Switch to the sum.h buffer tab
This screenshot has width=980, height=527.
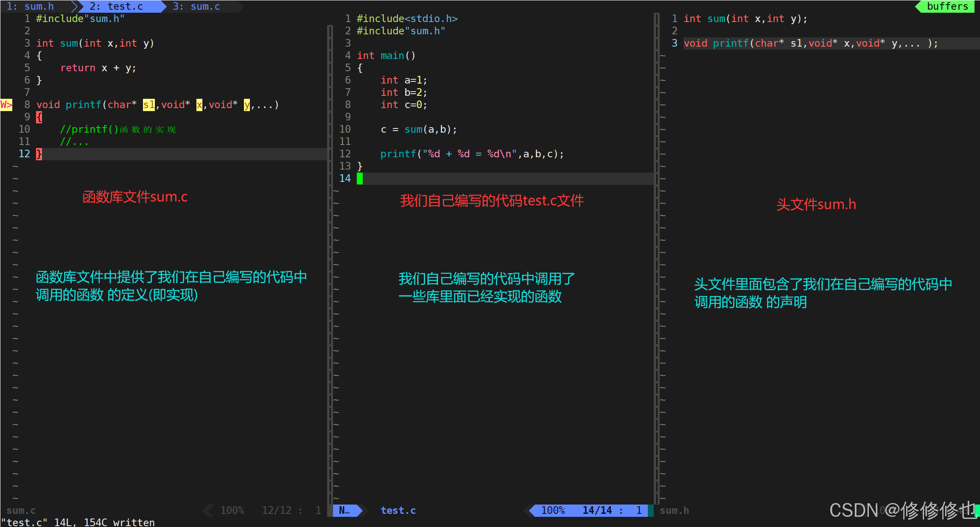click(x=31, y=6)
